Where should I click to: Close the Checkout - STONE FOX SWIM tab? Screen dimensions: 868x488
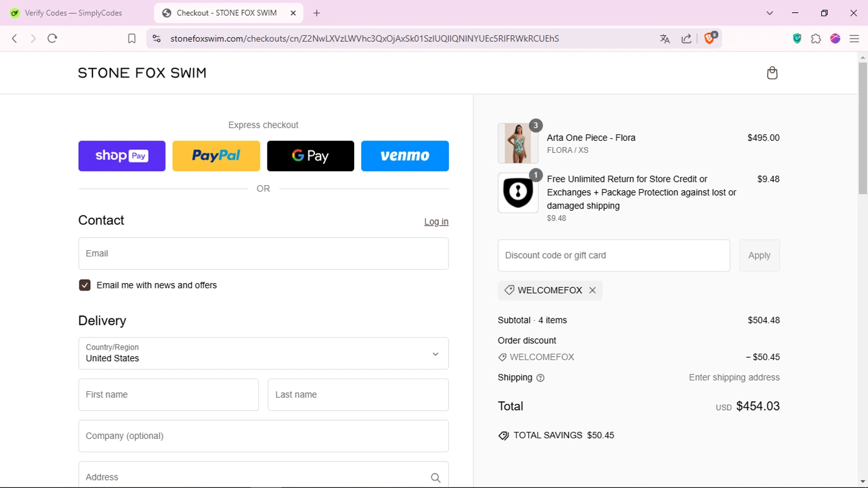[x=293, y=13]
